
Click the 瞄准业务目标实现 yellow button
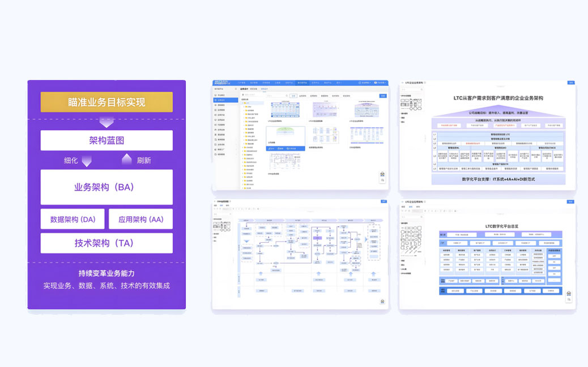106,102
